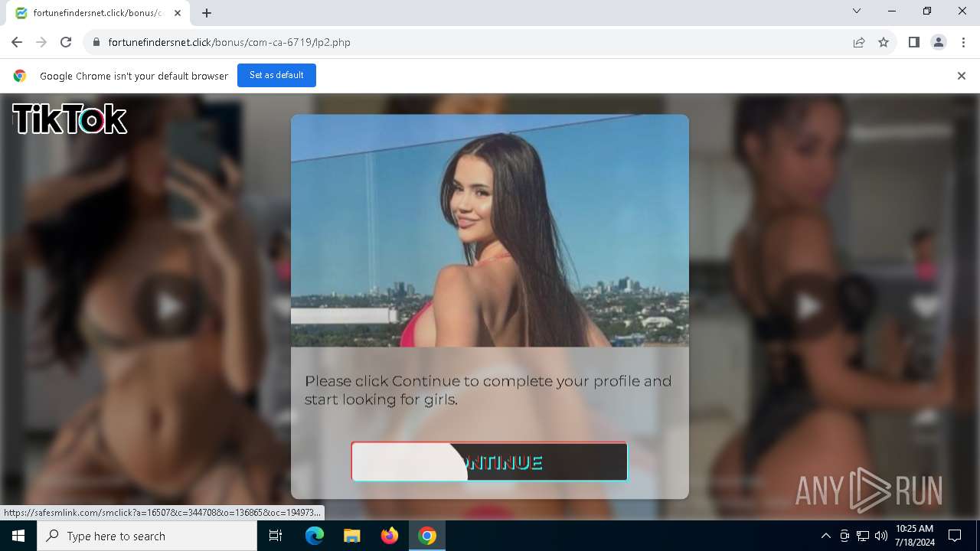The width and height of the screenshot is (980, 551).
Task: Bookmark this page with the star icon
Action: (884, 42)
